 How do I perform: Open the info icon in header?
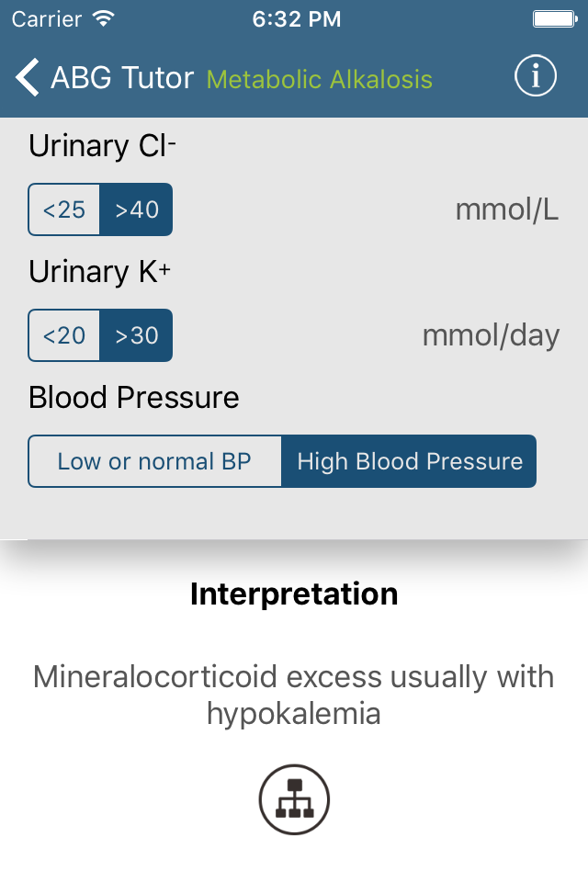535,76
